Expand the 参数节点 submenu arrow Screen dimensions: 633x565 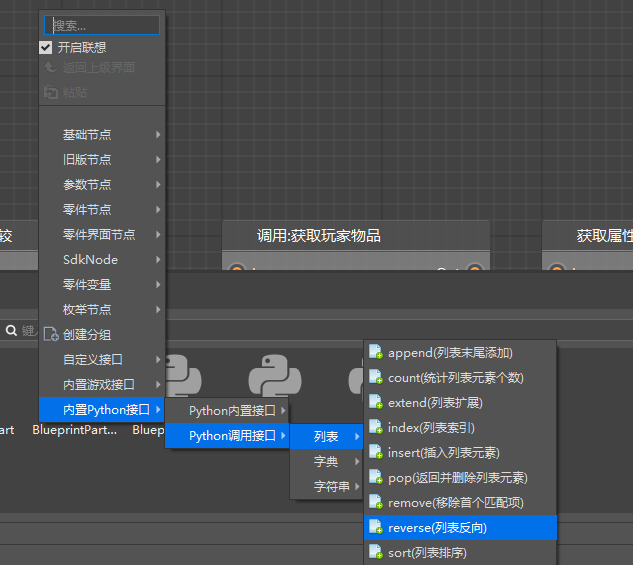point(158,184)
